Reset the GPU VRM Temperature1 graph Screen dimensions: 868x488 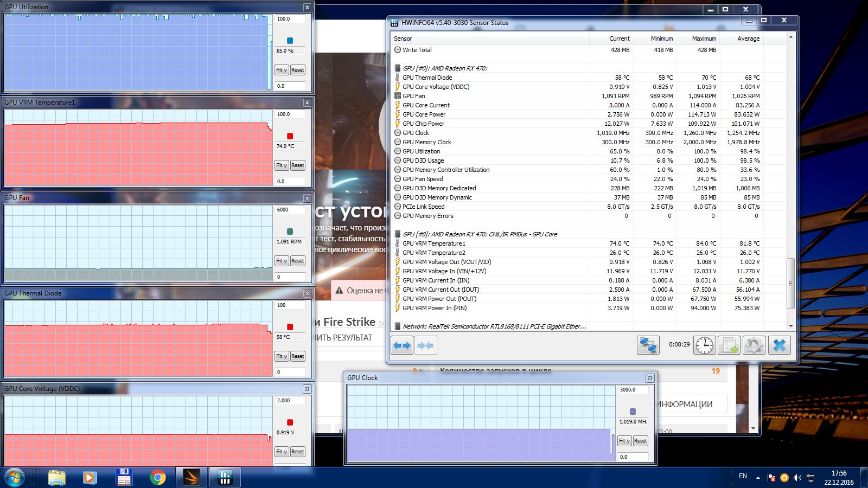click(x=297, y=165)
